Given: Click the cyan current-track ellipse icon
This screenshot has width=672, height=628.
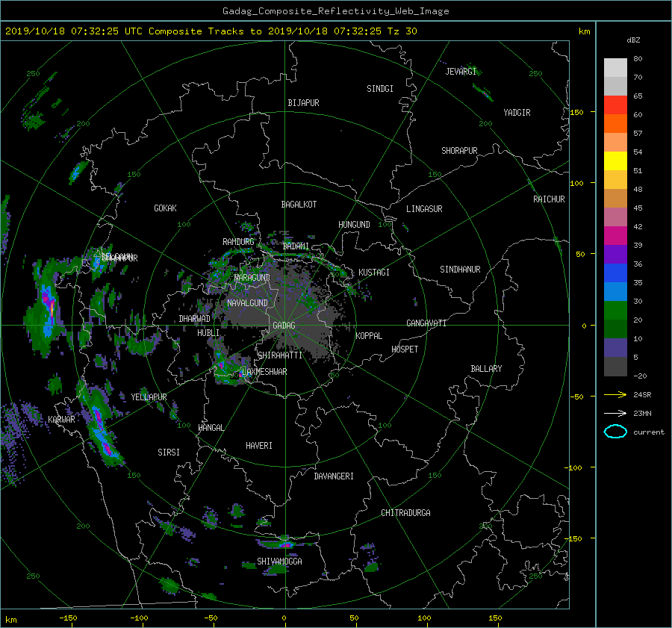Looking at the screenshot, I should (615, 432).
